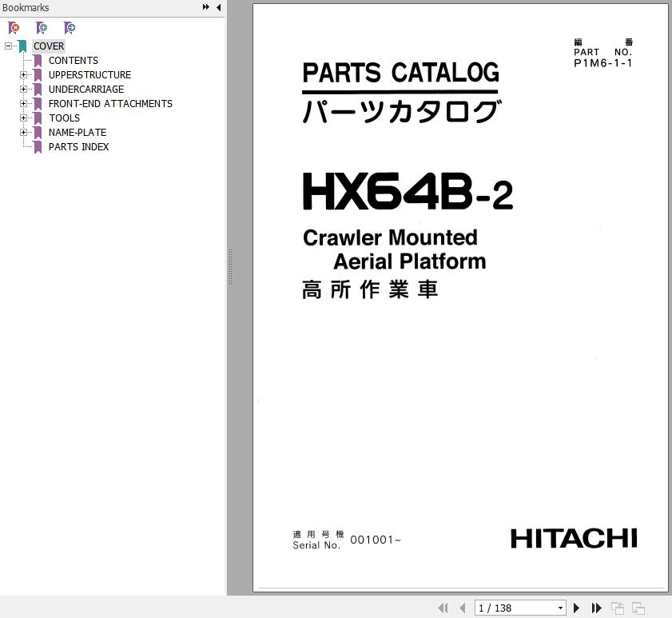Expand the FRONT-END ATTACHMENTS bookmark
The width and height of the screenshot is (672, 618).
tap(24, 104)
